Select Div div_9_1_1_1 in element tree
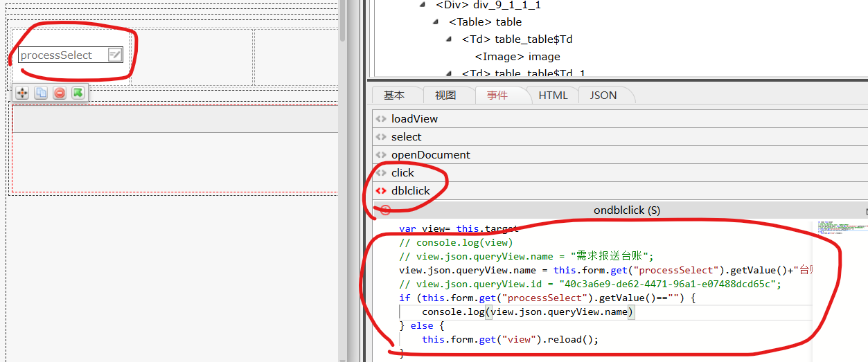The image size is (868, 362). [488, 5]
